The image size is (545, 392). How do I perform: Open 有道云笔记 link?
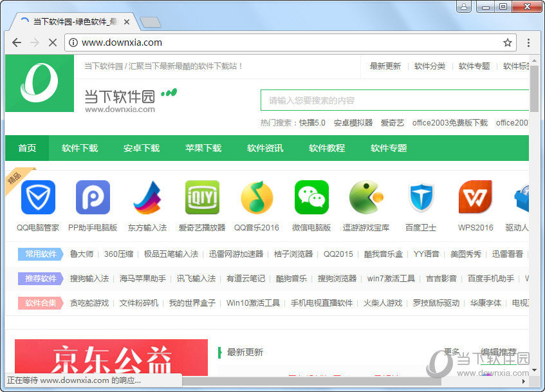pos(246,279)
